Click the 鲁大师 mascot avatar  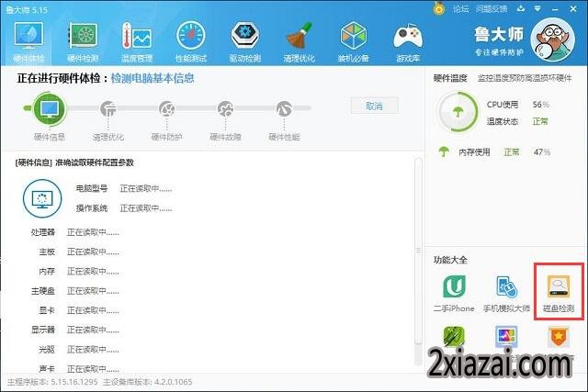tap(553, 39)
